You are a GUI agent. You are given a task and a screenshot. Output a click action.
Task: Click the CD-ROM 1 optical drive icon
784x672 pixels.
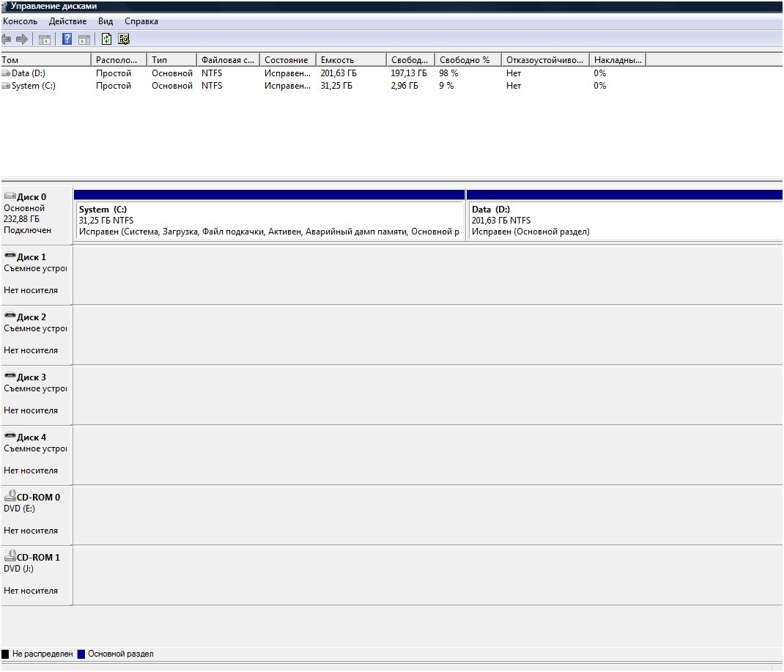tap(10, 555)
